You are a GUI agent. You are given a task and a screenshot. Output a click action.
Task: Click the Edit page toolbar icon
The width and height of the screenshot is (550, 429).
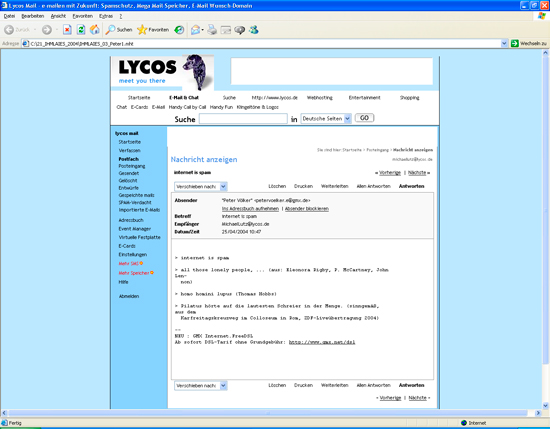226,30
